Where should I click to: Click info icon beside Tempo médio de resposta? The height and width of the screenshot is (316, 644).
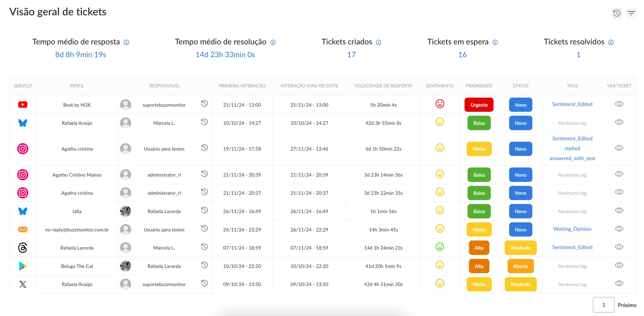point(126,42)
